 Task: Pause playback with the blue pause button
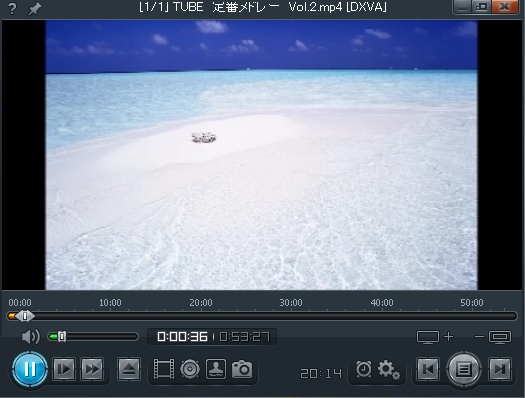[30, 369]
